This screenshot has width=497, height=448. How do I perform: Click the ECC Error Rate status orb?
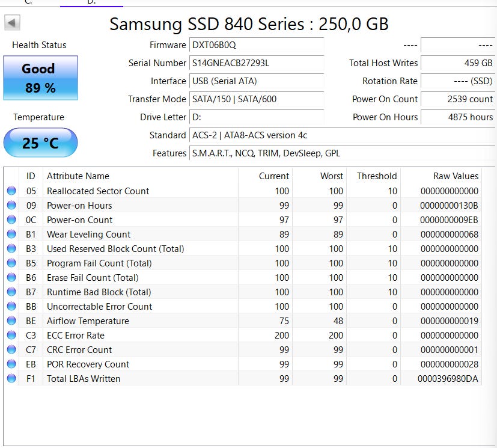(11, 336)
